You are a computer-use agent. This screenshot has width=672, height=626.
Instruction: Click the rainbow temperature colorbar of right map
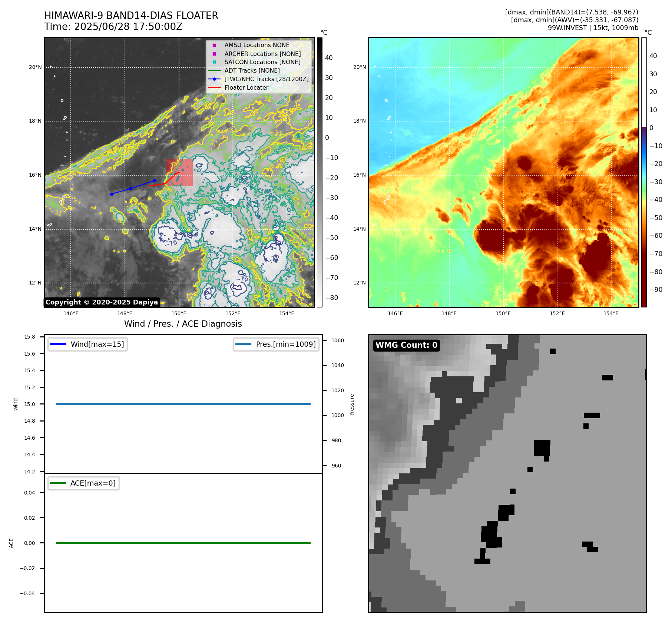click(x=644, y=172)
